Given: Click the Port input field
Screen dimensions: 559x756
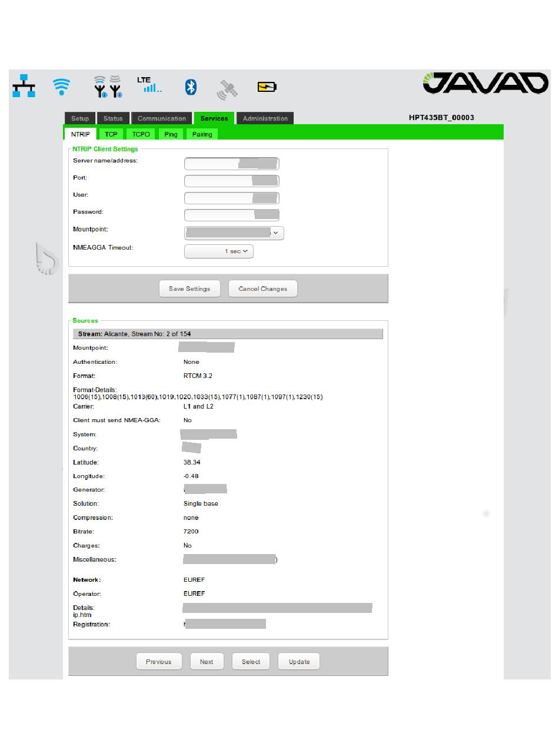Looking at the screenshot, I should pos(232,181).
